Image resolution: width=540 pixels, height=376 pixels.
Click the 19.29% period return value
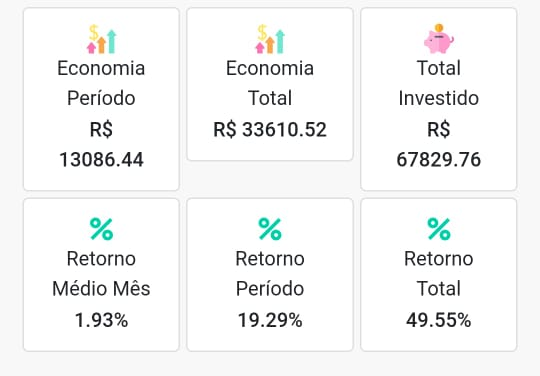270,320
